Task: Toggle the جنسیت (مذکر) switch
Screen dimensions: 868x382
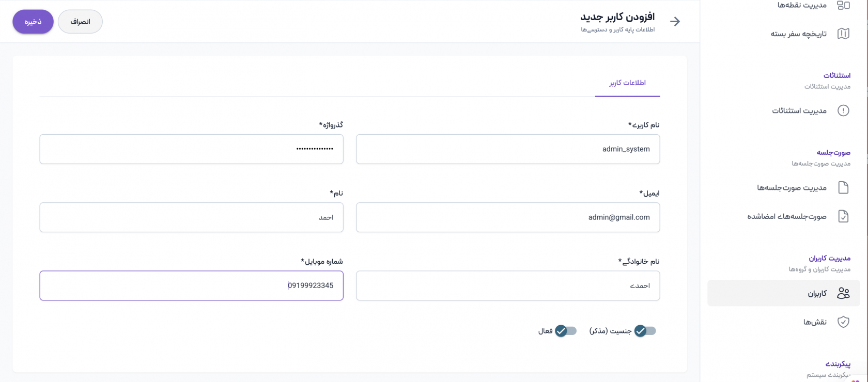Action: pos(645,331)
